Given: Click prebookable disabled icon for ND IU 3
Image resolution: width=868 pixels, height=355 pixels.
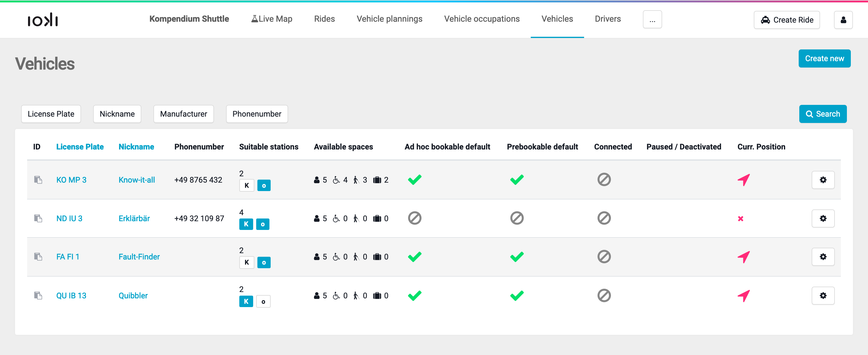Looking at the screenshot, I should click(x=517, y=218).
